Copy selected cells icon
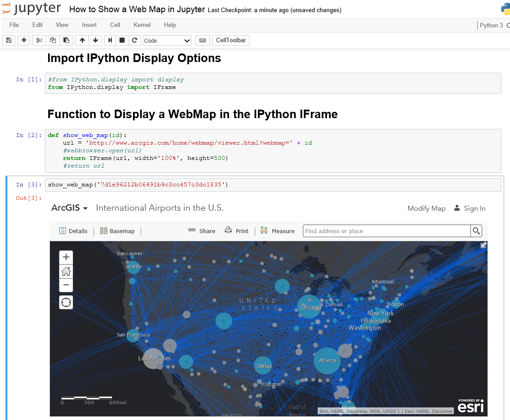This screenshot has width=510, height=420. coord(53,40)
